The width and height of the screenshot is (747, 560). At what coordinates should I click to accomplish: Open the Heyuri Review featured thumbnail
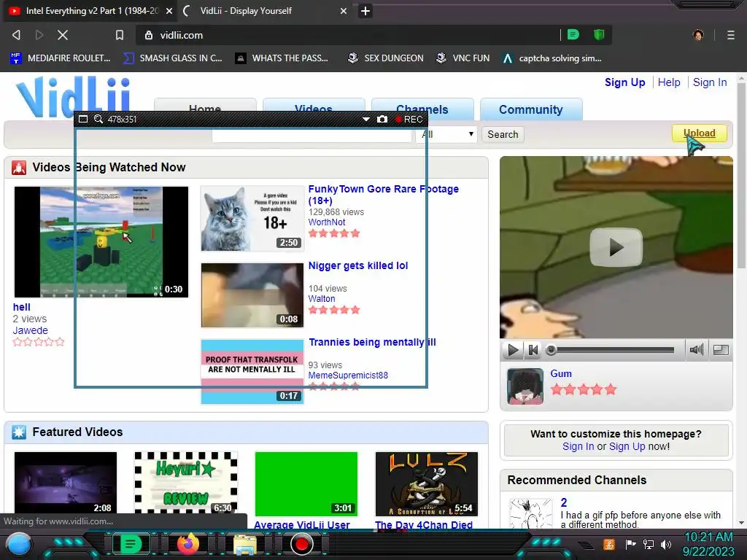186,484
